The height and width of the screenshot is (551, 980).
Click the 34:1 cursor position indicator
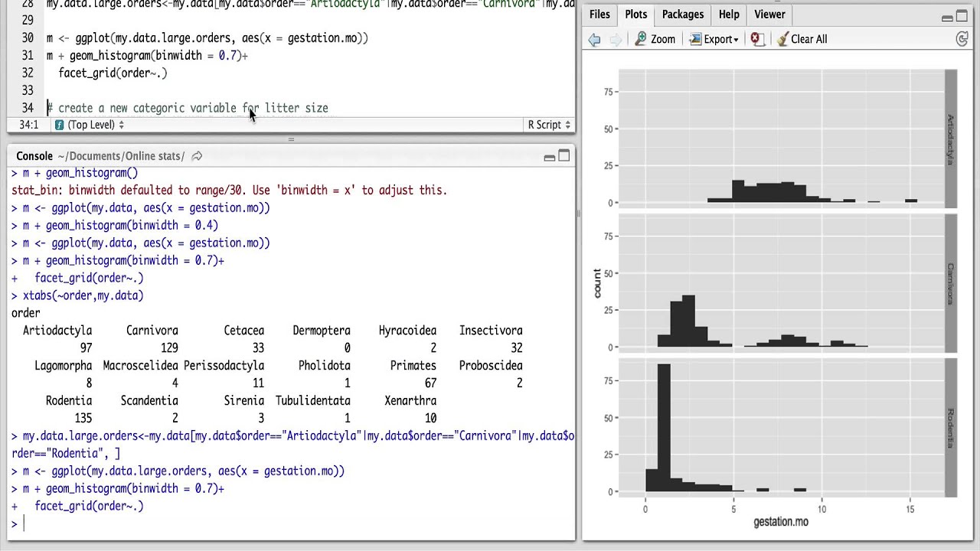[x=28, y=125]
